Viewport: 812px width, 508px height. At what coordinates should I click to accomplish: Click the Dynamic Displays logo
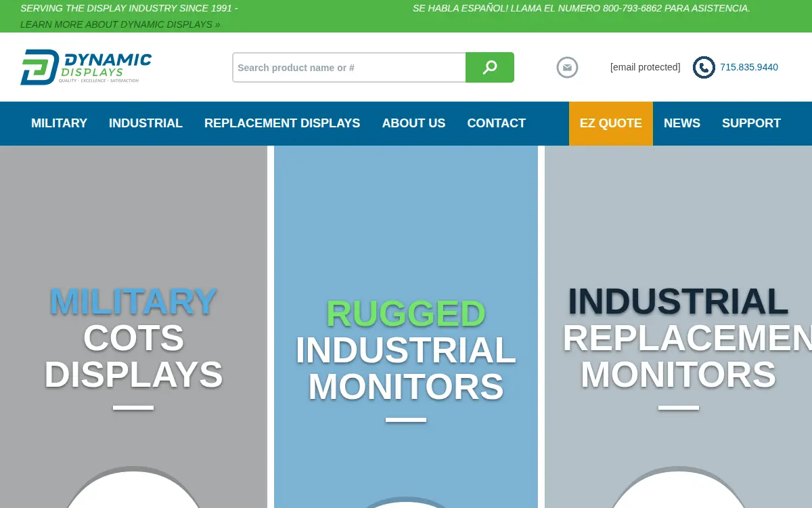(x=86, y=67)
